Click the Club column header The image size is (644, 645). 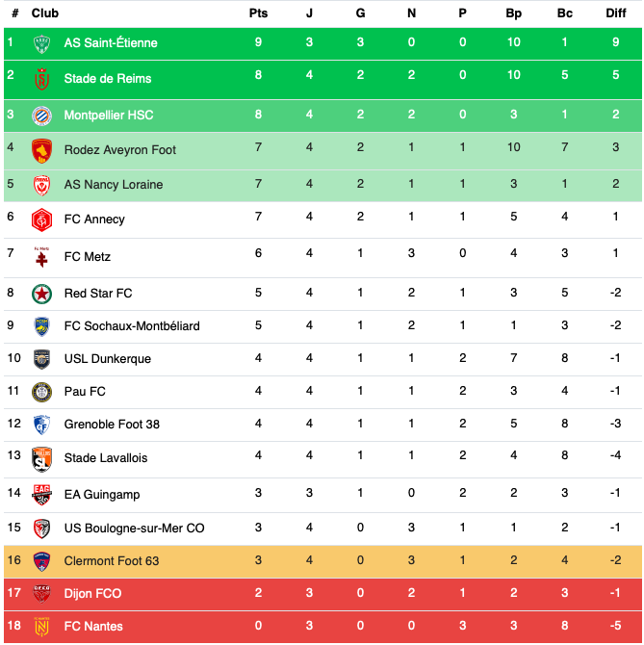click(45, 13)
